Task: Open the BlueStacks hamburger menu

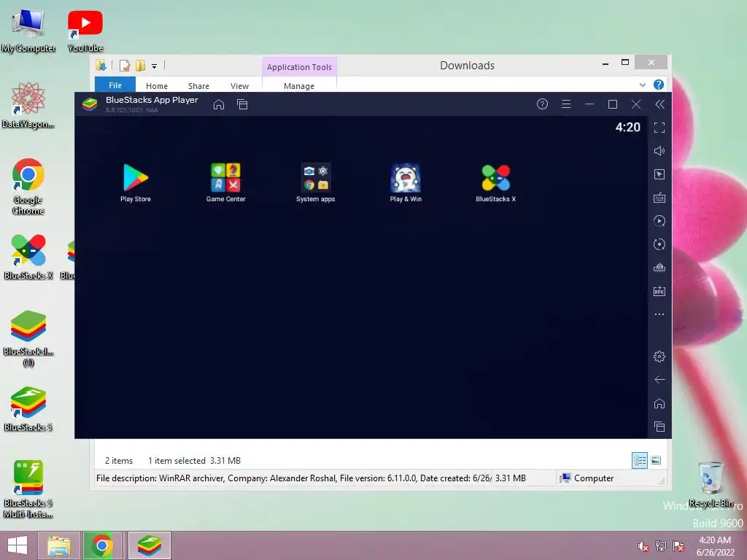Action: click(x=566, y=104)
